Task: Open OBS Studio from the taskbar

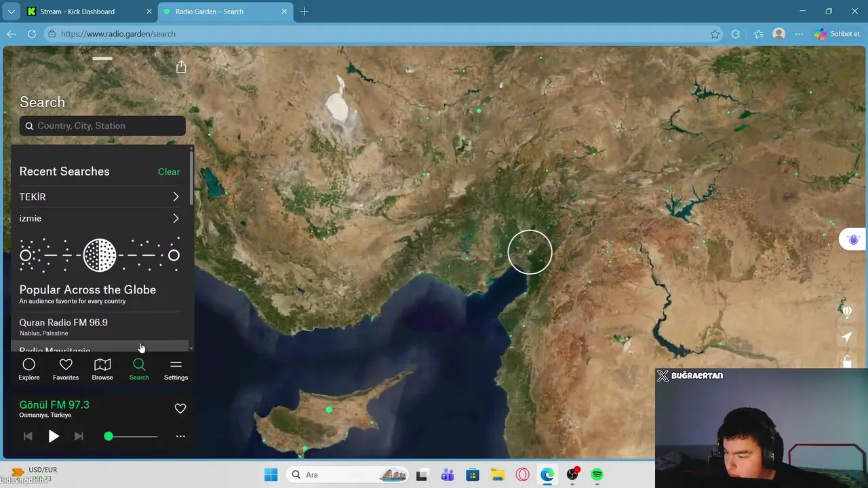Action: [573, 474]
